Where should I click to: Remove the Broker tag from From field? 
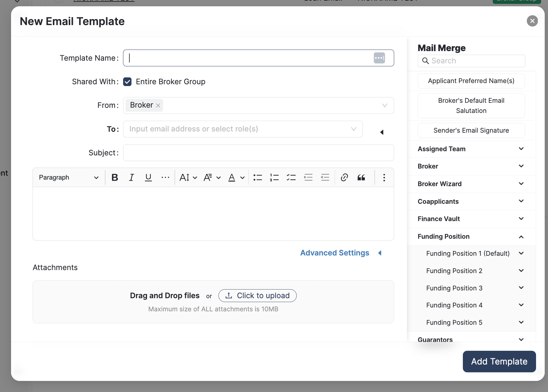[x=158, y=105]
